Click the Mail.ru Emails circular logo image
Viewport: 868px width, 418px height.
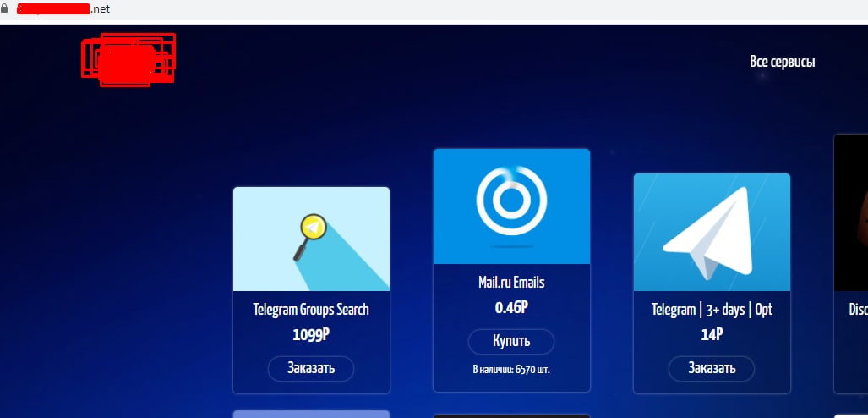click(511, 206)
